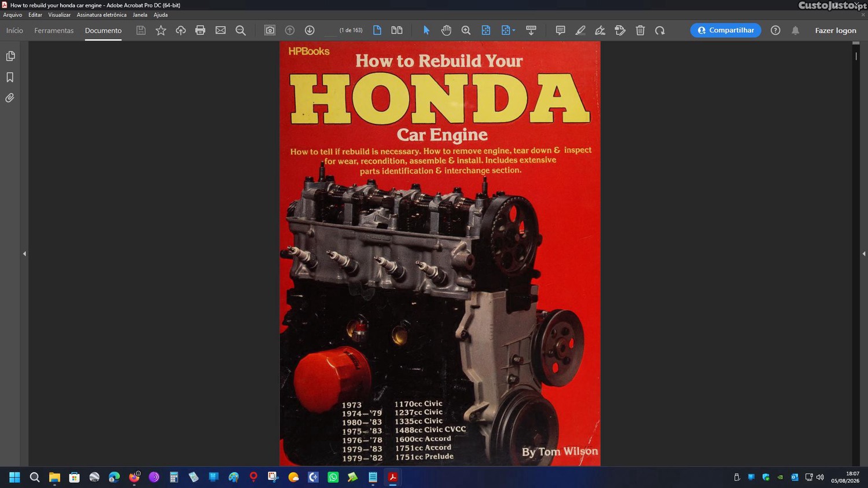
Task: Open the help question mark icon
Action: tap(775, 31)
